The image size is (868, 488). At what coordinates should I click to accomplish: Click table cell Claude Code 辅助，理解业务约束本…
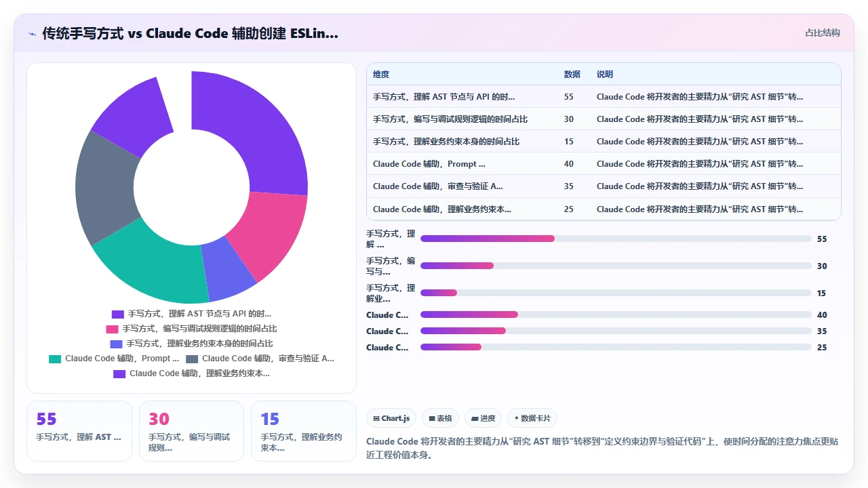coord(442,209)
